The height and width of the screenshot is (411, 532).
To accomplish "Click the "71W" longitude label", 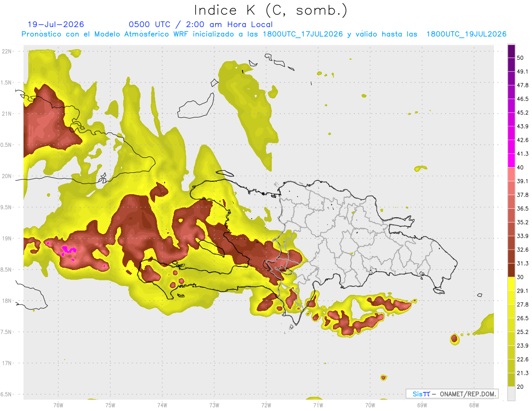I will tap(318, 405).
